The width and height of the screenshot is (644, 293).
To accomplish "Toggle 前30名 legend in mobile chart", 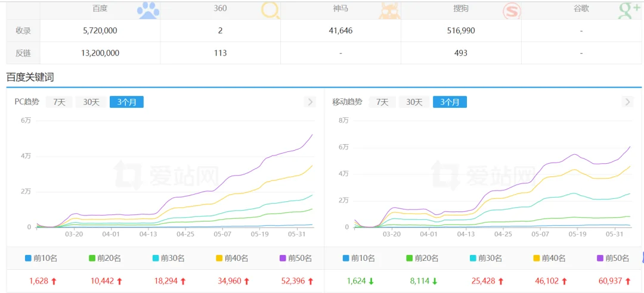I will (x=486, y=258).
